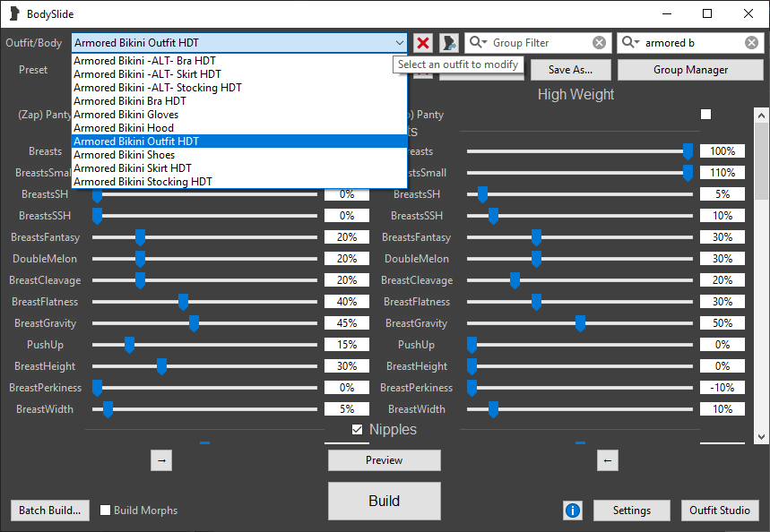
Task: Toggle the Nipples category checkbox
Action: [x=357, y=429]
